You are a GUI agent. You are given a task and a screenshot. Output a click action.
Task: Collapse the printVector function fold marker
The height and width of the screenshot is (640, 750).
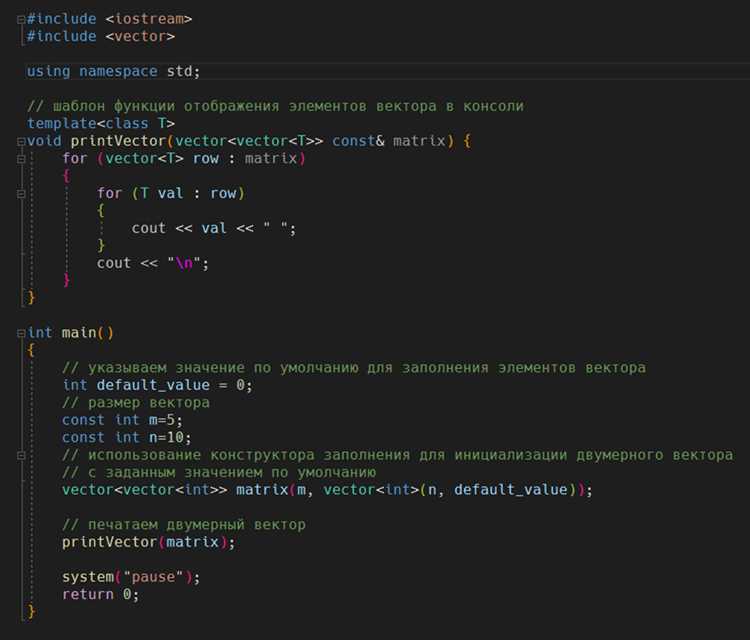(21, 142)
